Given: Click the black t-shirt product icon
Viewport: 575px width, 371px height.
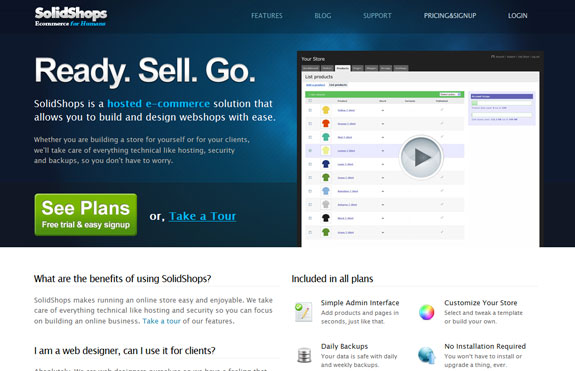Looking at the screenshot, I should tap(326, 218).
